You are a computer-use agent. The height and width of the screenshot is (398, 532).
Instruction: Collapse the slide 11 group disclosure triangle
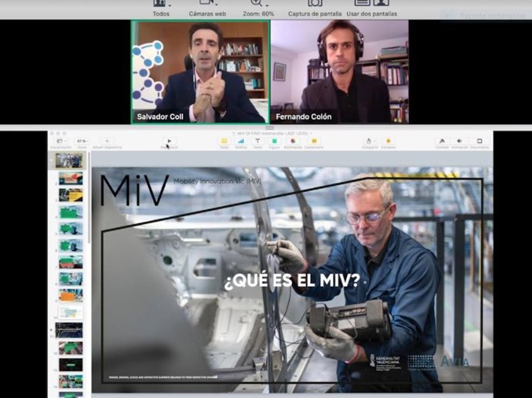52,330
